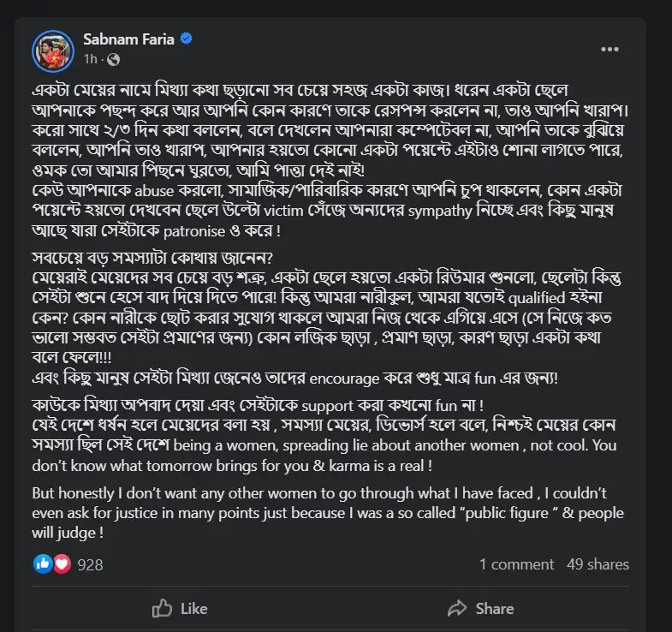672x632 pixels.
Task: Expand the 1 comment link
Action: [516, 564]
